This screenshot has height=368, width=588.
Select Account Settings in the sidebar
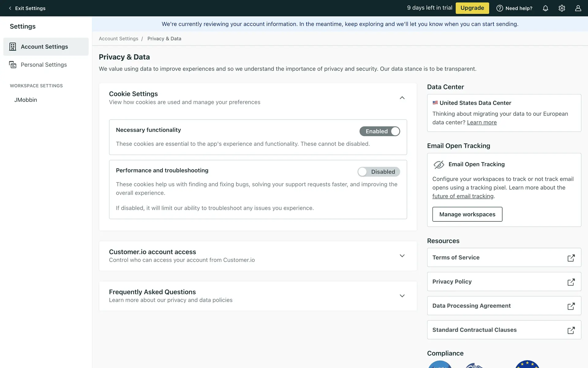44,47
